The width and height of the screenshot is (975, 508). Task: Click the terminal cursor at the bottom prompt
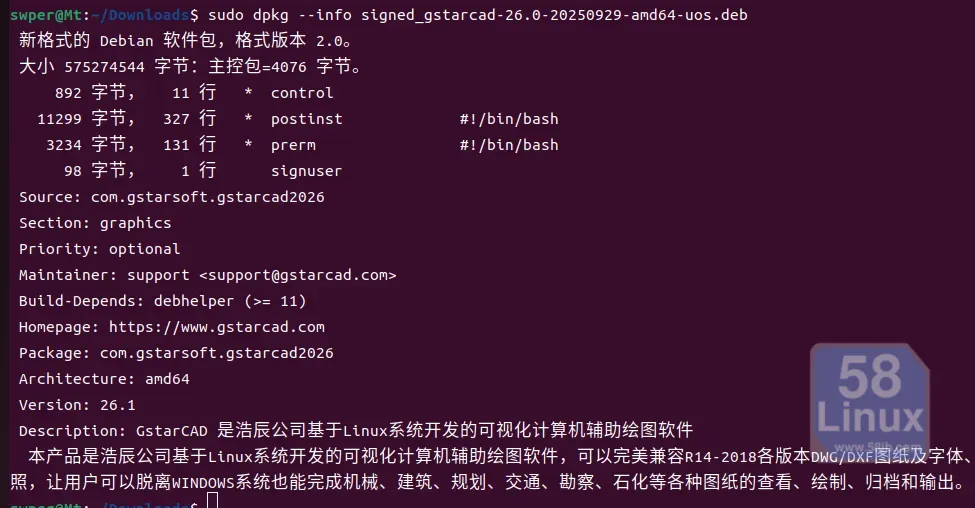click(x=212, y=502)
